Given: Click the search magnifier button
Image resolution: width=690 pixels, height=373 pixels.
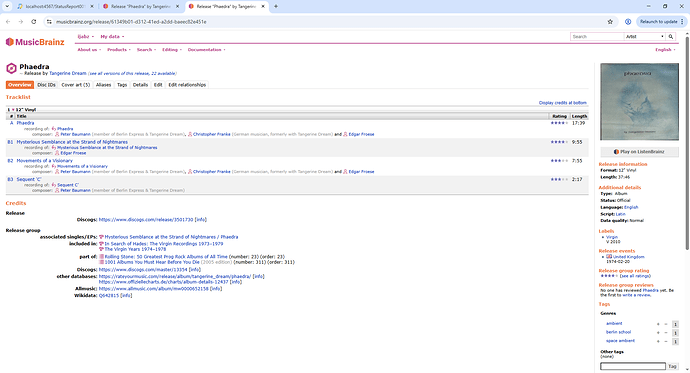Looking at the screenshot, I should (671, 37).
